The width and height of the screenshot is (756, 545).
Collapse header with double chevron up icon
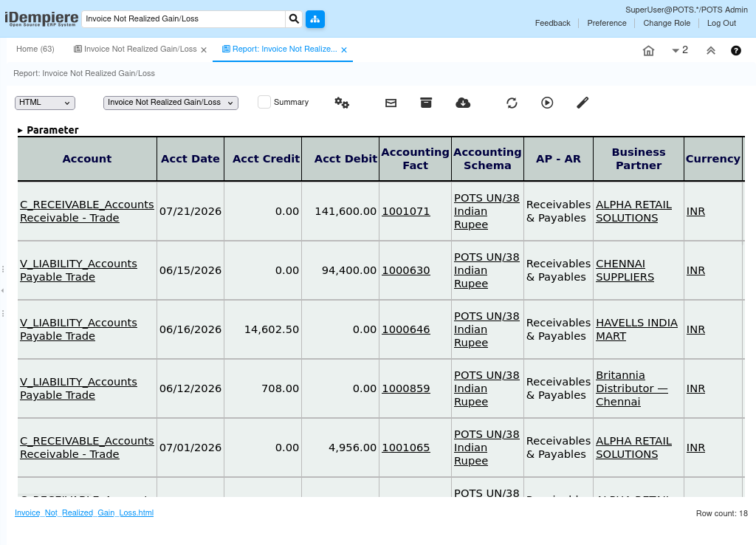pyautogui.click(x=711, y=51)
